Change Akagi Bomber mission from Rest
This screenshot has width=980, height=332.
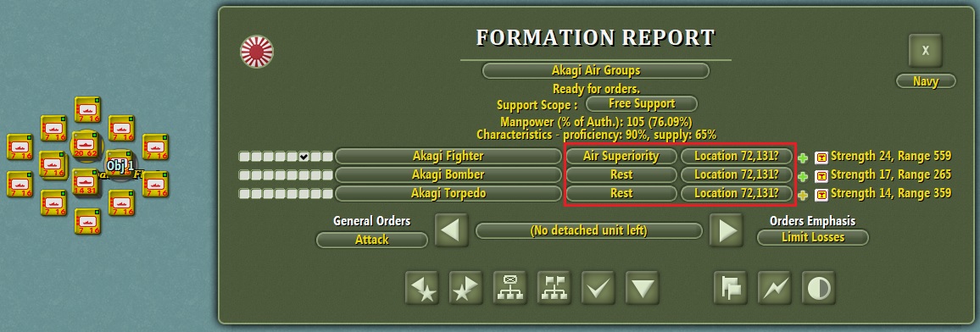[621, 174]
